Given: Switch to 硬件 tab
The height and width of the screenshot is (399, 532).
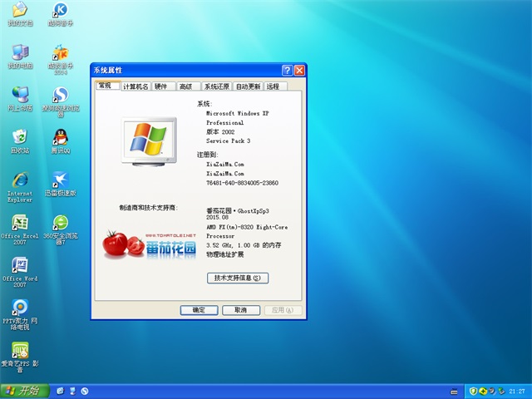Looking at the screenshot, I should 161,86.
